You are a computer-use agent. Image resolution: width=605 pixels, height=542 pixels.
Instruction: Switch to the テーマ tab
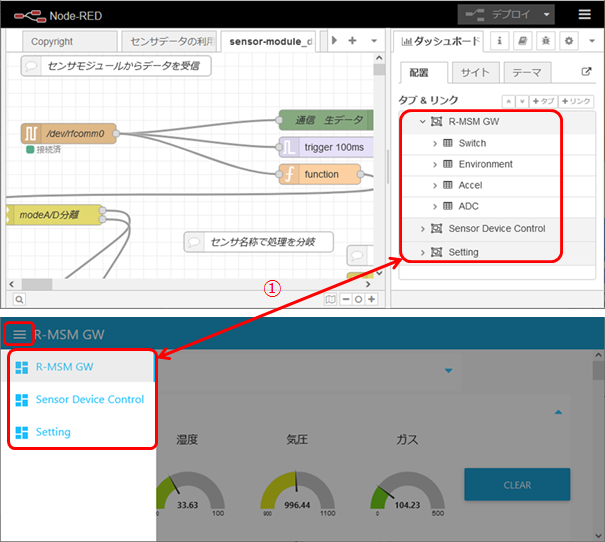525,73
